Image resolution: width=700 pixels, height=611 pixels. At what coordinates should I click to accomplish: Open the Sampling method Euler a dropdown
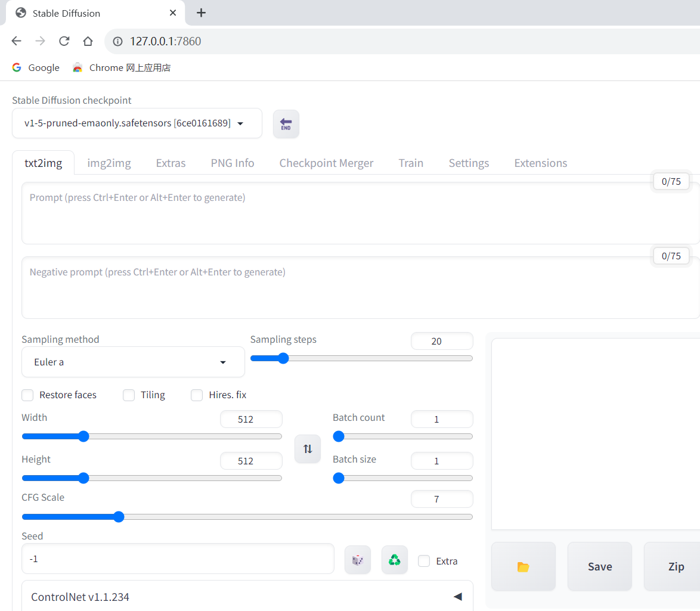click(133, 362)
